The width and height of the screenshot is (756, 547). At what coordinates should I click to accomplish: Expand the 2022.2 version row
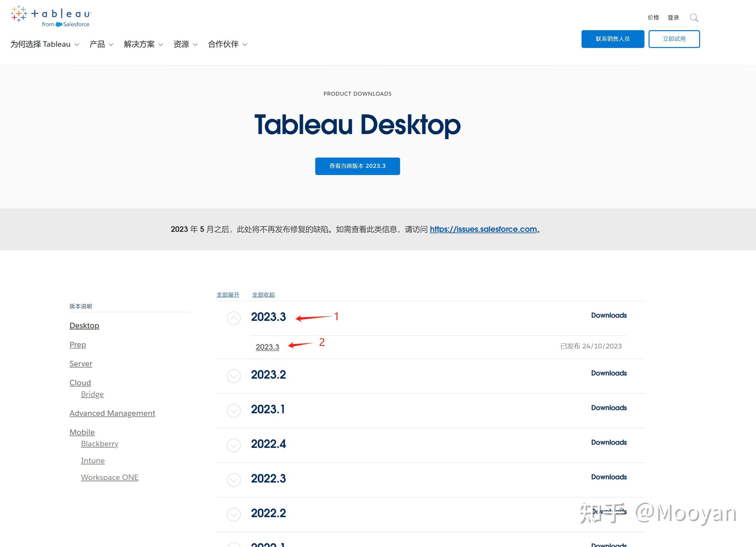[234, 515]
